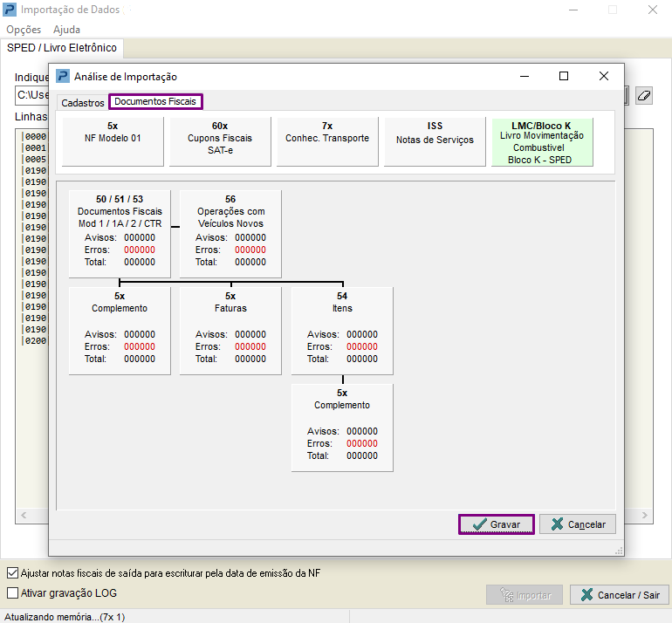The height and width of the screenshot is (623, 672).
Task: Open the 60x Cupons Fiscais SAT-e panel
Action: pos(220,141)
